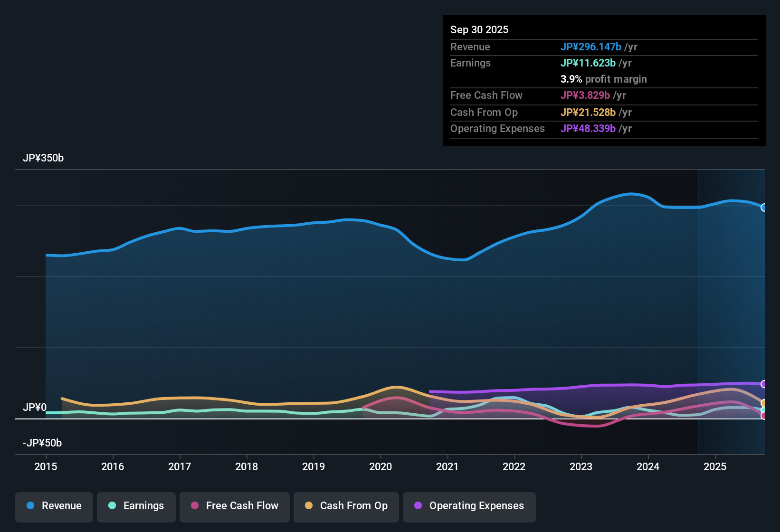Expand the Cash From Op legend chip
The height and width of the screenshot is (532, 780).
pos(346,506)
